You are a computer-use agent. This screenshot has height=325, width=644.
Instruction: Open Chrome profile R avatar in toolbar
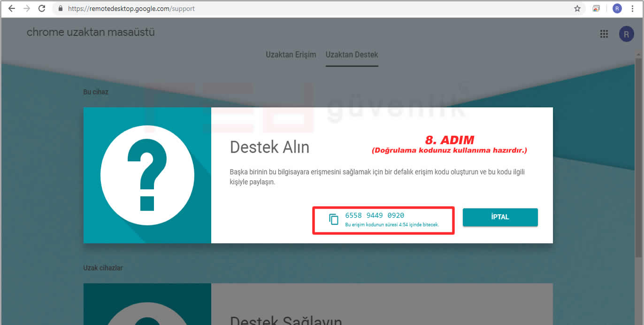click(617, 8)
